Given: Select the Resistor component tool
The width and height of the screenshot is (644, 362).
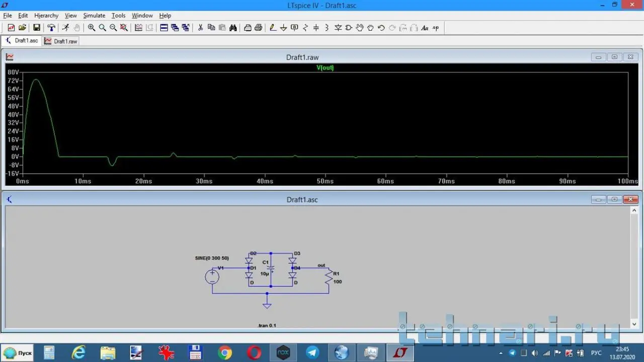Looking at the screenshot, I should 305,28.
